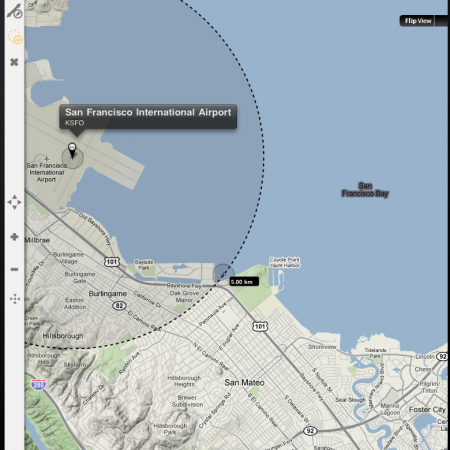Activate the yellow radius circle tool
Viewport: 450px width, 450px height.
15,37
